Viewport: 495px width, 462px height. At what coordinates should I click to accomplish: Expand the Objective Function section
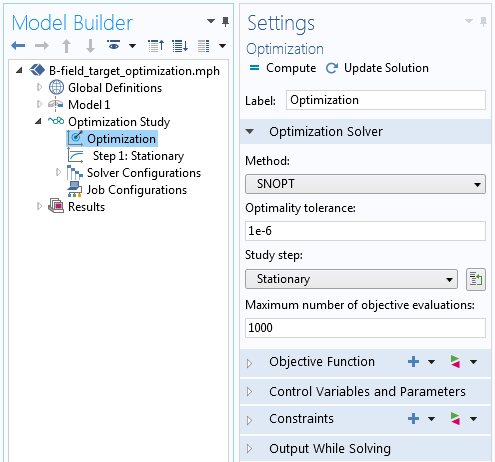249,363
